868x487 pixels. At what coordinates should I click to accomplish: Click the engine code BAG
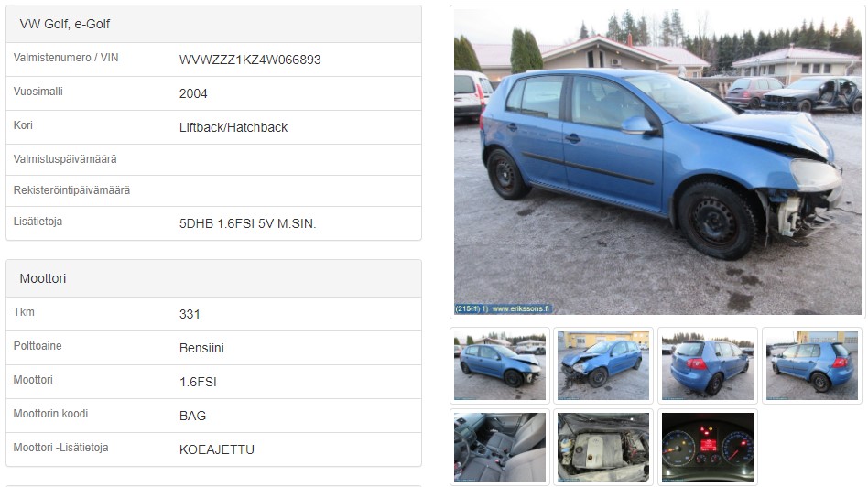[x=192, y=416]
